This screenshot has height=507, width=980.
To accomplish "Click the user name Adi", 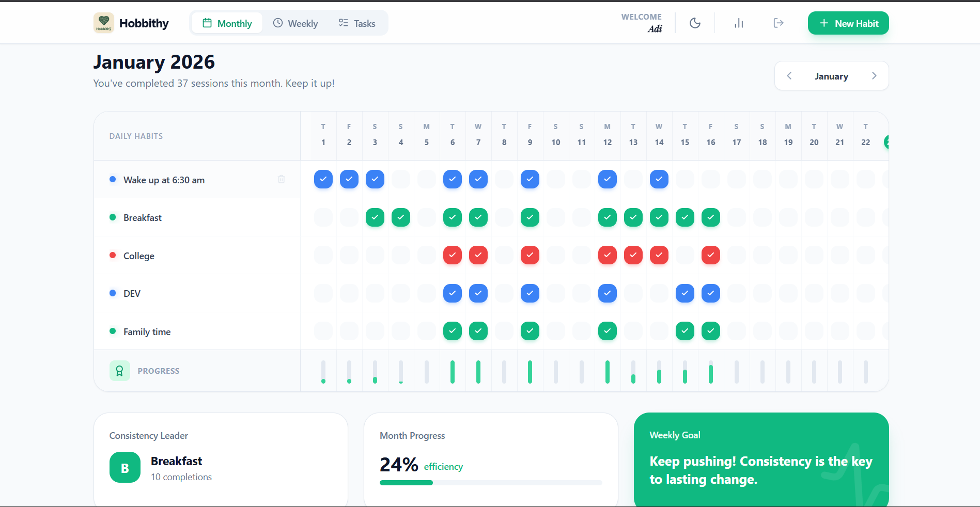I will (x=655, y=29).
